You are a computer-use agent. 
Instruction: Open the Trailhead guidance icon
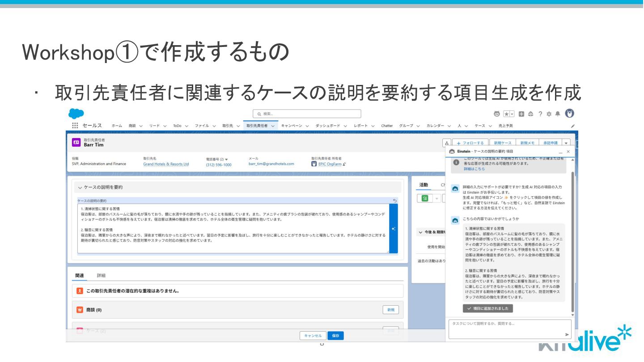tap(531, 114)
